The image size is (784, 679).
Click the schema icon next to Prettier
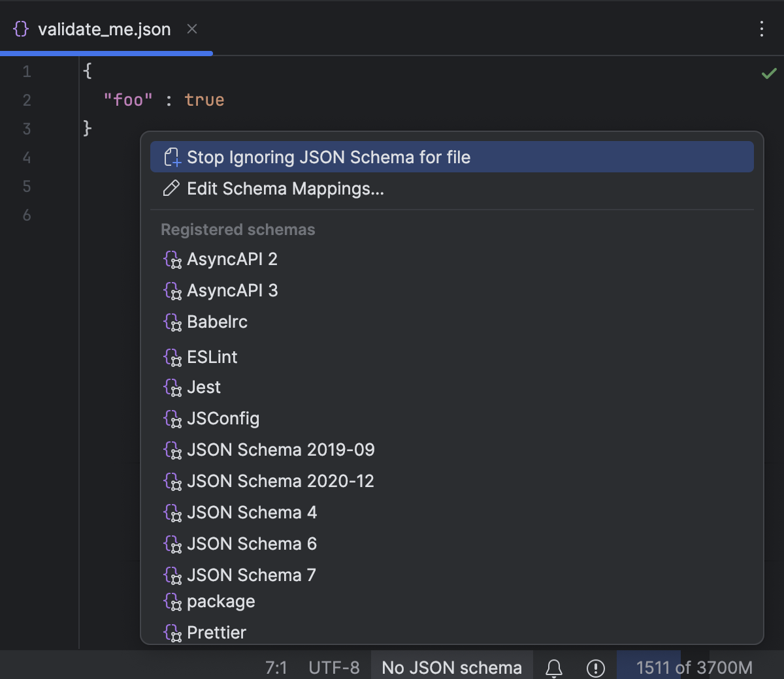(x=172, y=633)
